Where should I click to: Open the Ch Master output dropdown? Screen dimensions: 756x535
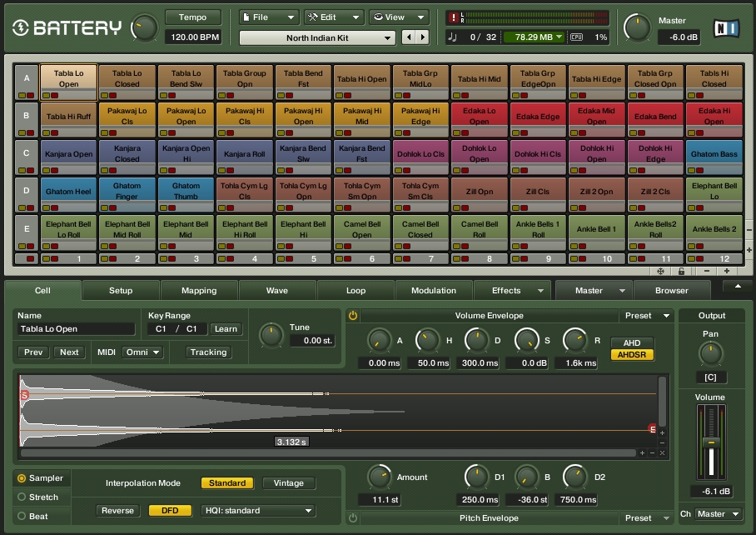point(718,514)
